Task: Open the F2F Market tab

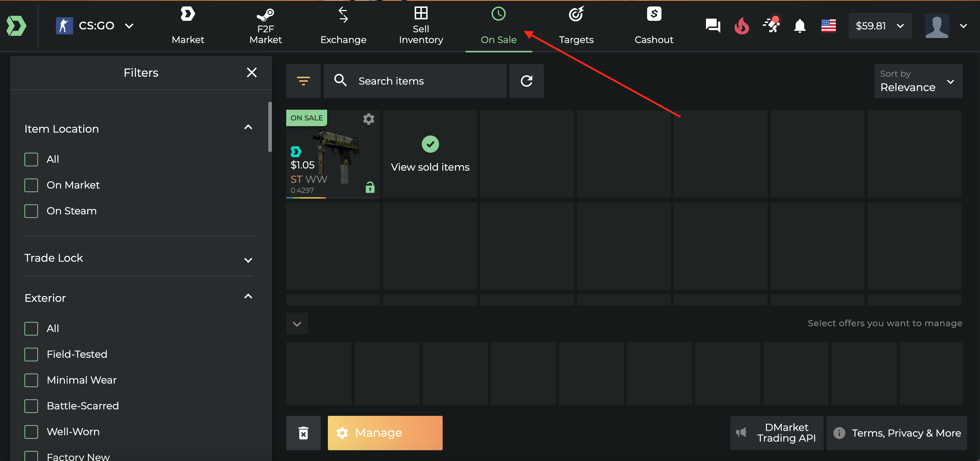Action: tap(265, 26)
